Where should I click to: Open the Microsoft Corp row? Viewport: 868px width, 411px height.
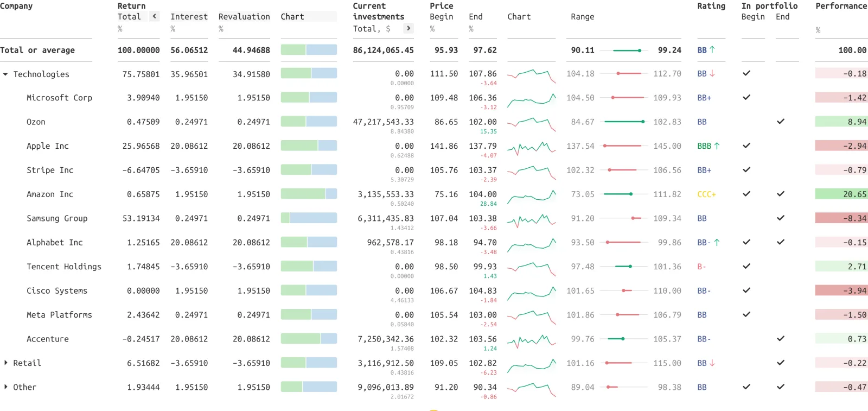point(59,98)
